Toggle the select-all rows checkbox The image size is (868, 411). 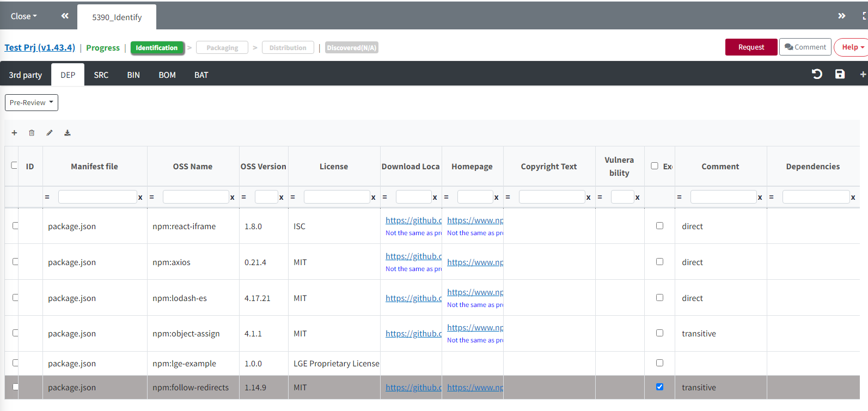pyautogui.click(x=15, y=165)
